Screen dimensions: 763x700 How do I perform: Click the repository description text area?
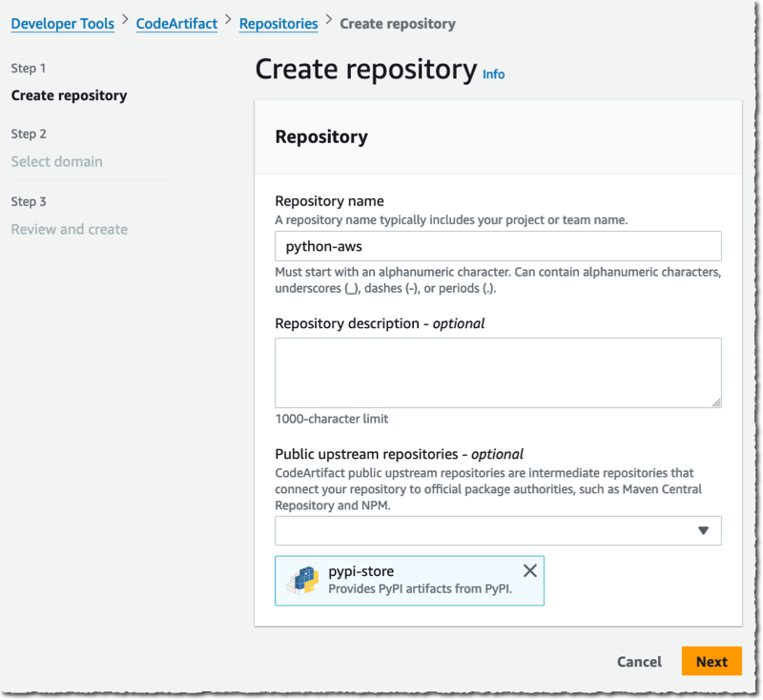(x=496, y=372)
